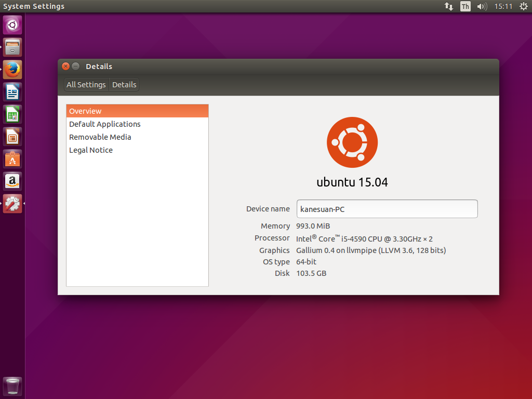Click the '993.0 MiB' memory value

[x=313, y=226]
